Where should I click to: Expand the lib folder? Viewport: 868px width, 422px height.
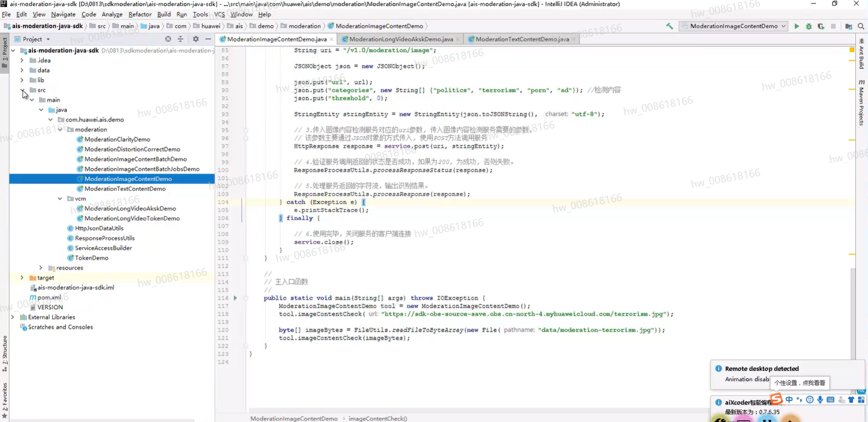click(x=22, y=80)
